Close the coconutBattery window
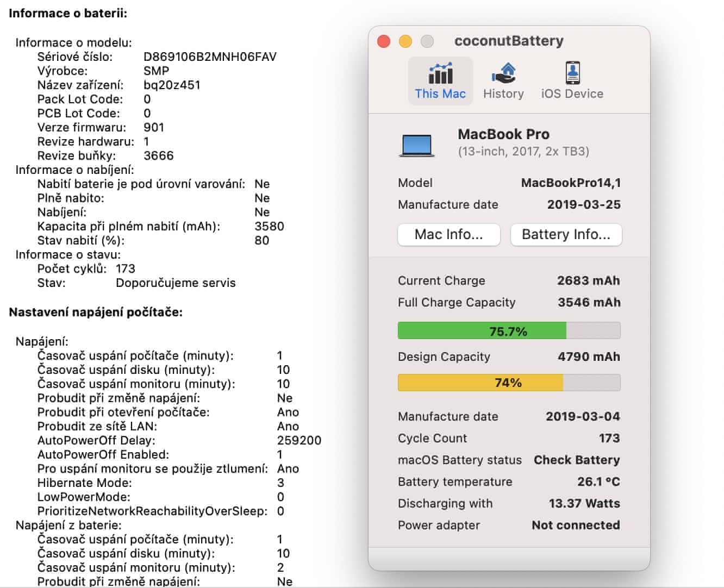Image resolution: width=724 pixels, height=588 pixels. pyautogui.click(x=384, y=41)
